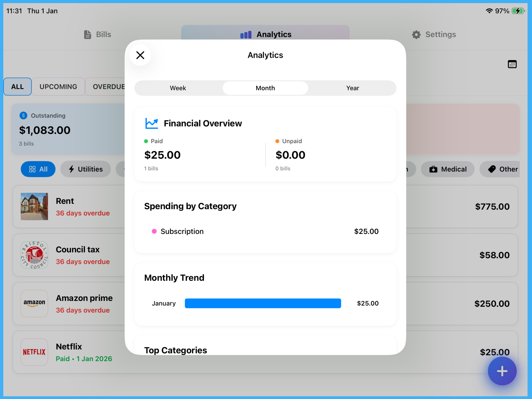The height and width of the screenshot is (399, 532).
Task: Click the battery charging icon
Action: pos(518,11)
